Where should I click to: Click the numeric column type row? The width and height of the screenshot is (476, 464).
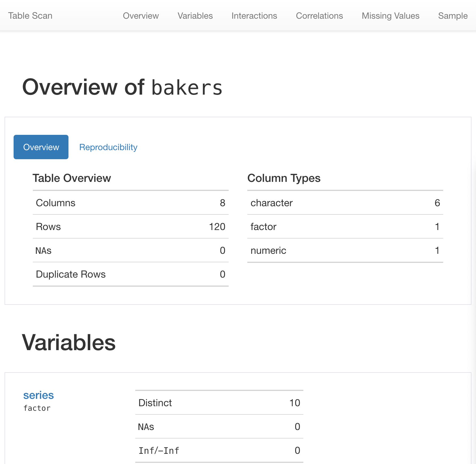(x=345, y=250)
